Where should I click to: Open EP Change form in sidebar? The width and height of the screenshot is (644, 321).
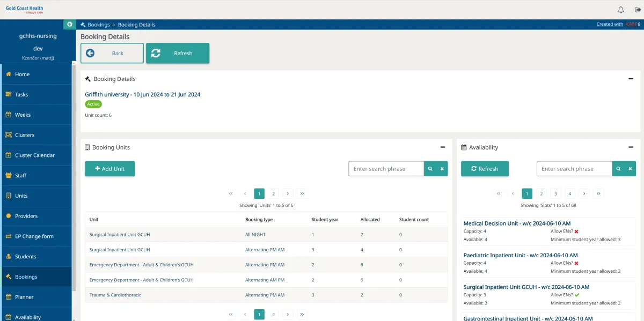36,236
